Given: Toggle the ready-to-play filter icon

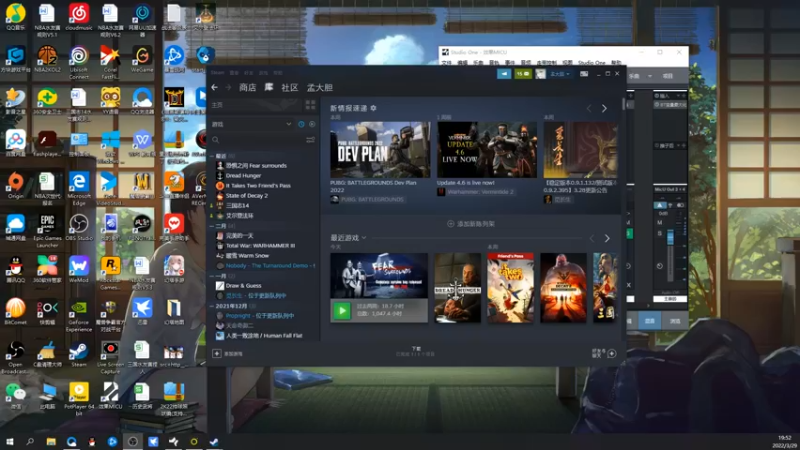Looking at the screenshot, I should click(312, 124).
